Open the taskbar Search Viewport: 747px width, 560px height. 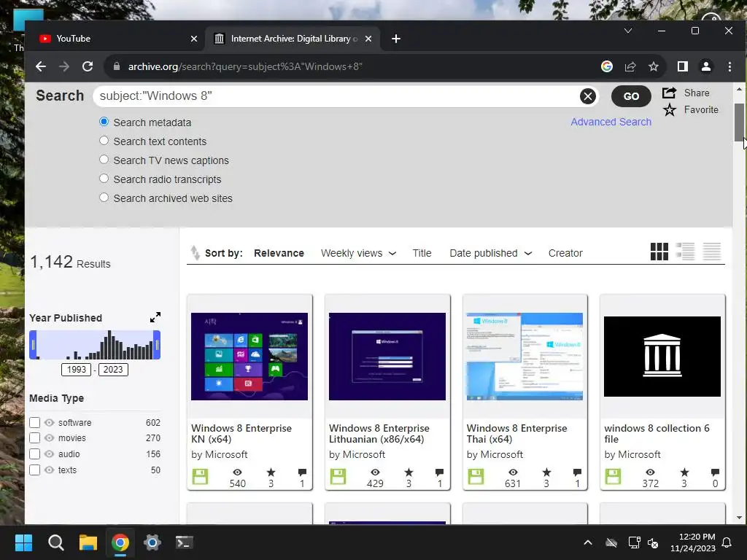click(55, 542)
